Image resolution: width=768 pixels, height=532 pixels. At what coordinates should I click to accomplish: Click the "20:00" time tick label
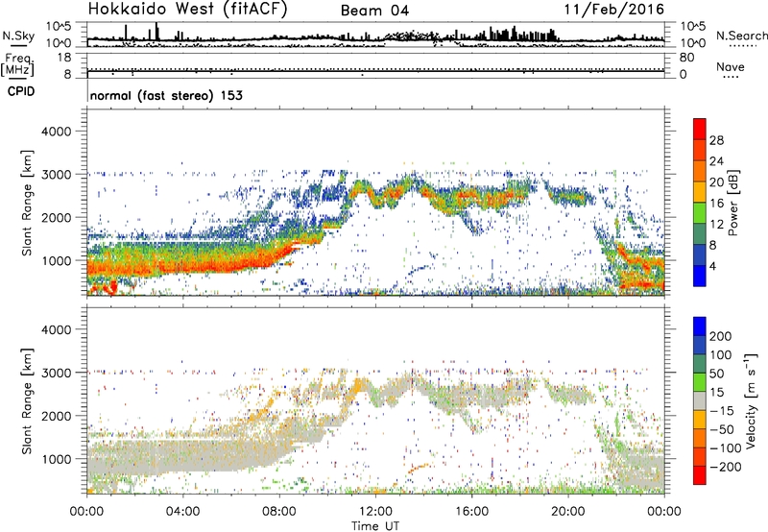[x=567, y=512]
